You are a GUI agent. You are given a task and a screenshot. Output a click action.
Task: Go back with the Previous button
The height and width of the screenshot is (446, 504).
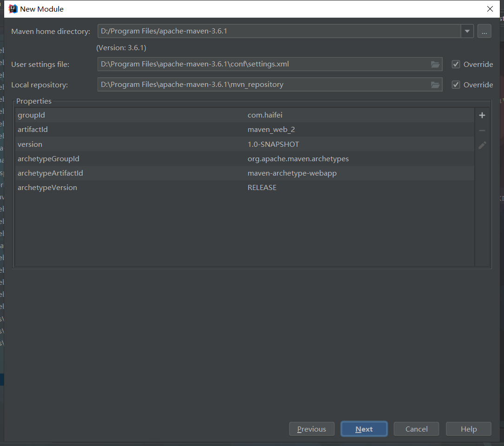pos(312,429)
